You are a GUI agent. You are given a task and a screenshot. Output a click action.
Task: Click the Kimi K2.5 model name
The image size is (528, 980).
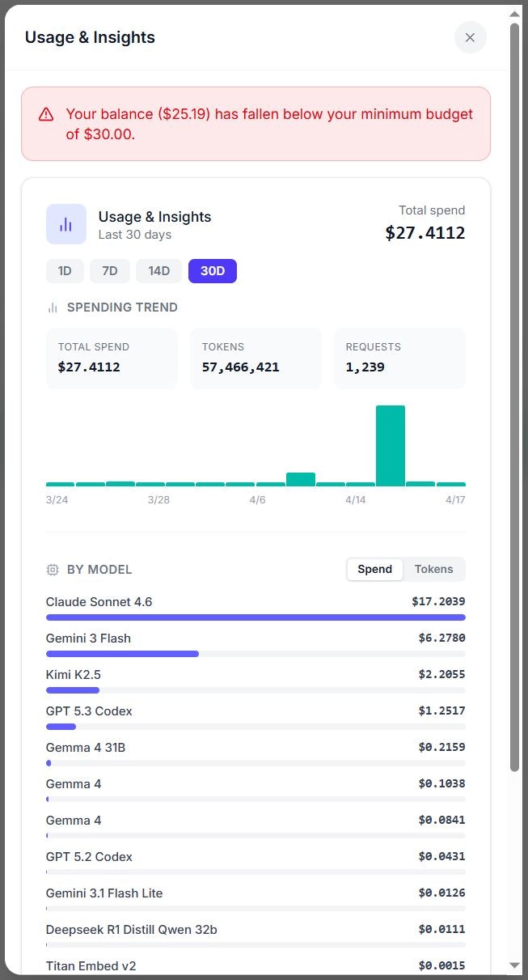(74, 675)
